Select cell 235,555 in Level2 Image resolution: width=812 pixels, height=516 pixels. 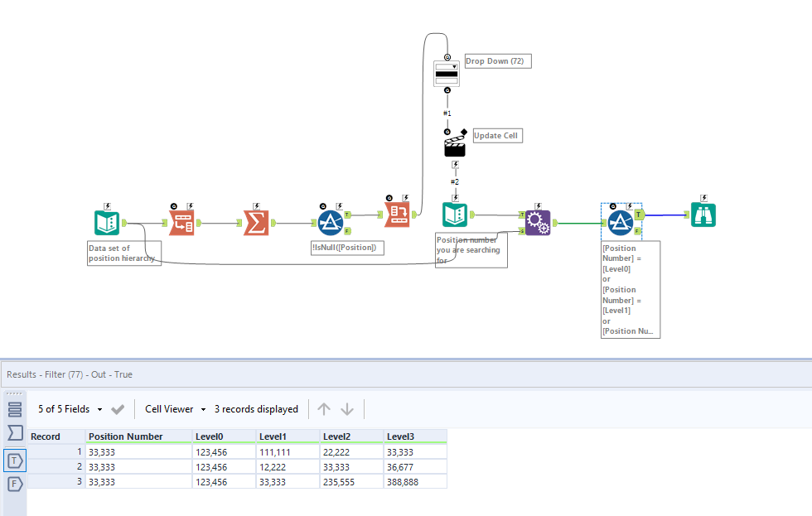click(x=351, y=482)
